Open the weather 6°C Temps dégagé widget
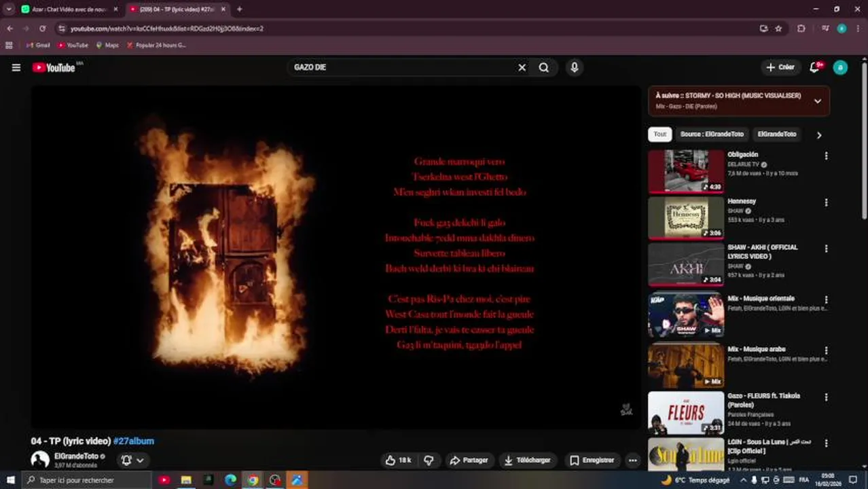868x489 pixels. click(x=695, y=479)
